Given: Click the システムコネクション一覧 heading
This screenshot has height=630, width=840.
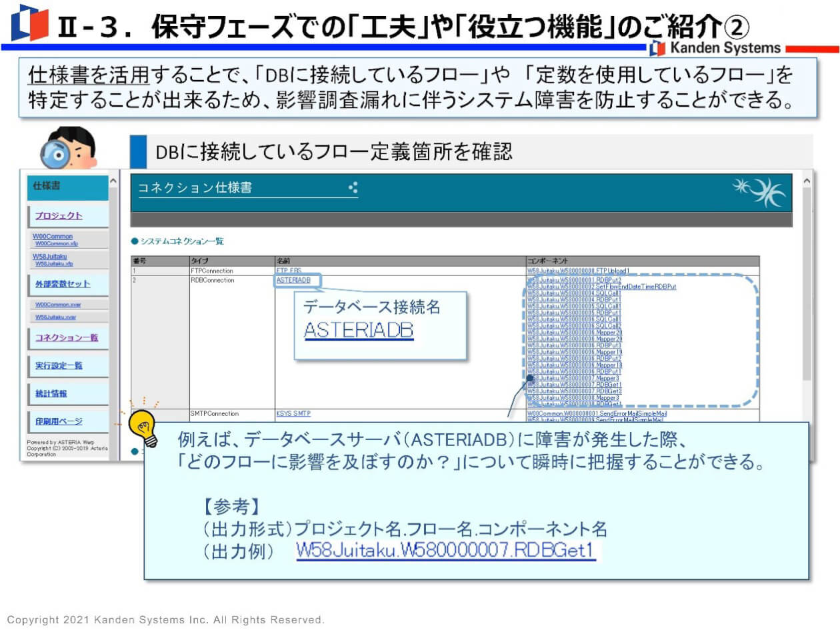Looking at the screenshot, I should (181, 241).
